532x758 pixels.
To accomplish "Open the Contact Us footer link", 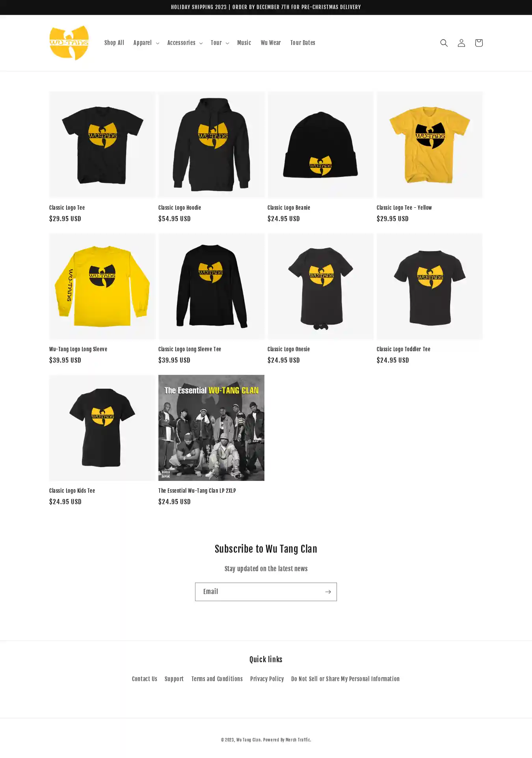I will (x=145, y=679).
